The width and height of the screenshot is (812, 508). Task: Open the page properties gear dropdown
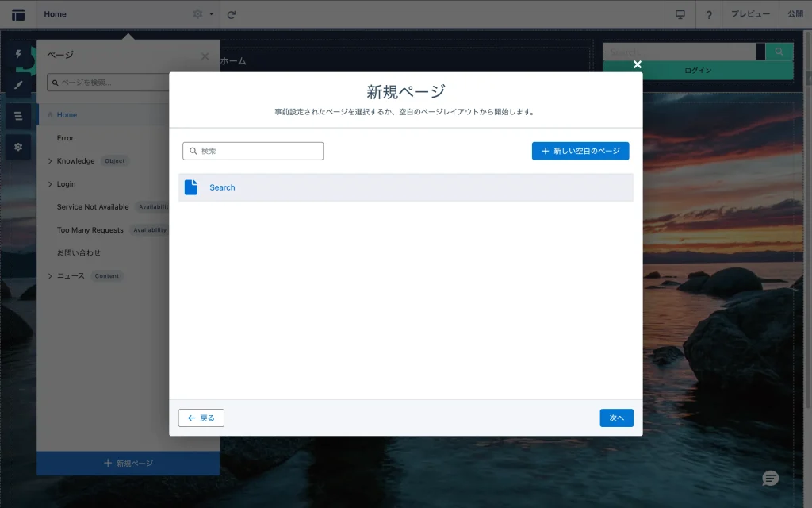203,14
